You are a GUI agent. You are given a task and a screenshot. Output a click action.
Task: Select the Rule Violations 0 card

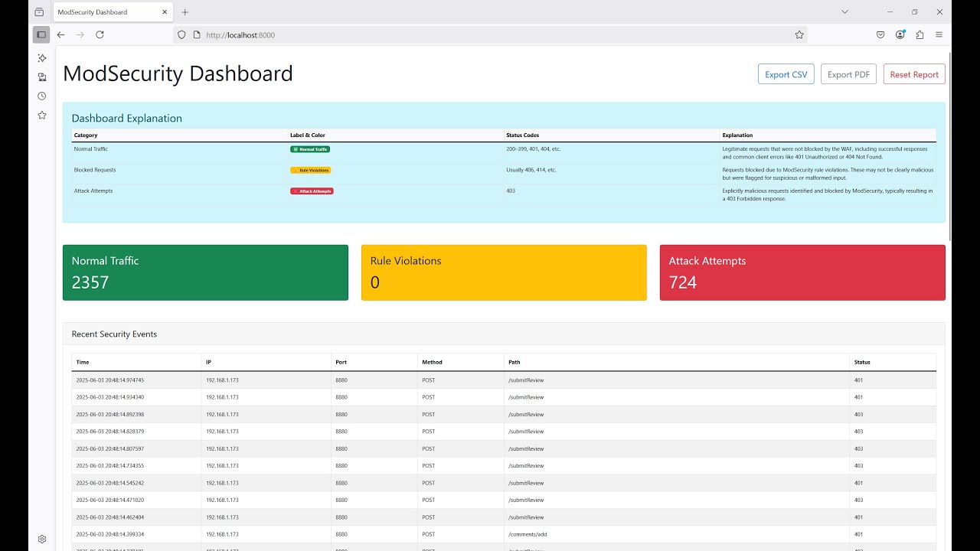(504, 272)
